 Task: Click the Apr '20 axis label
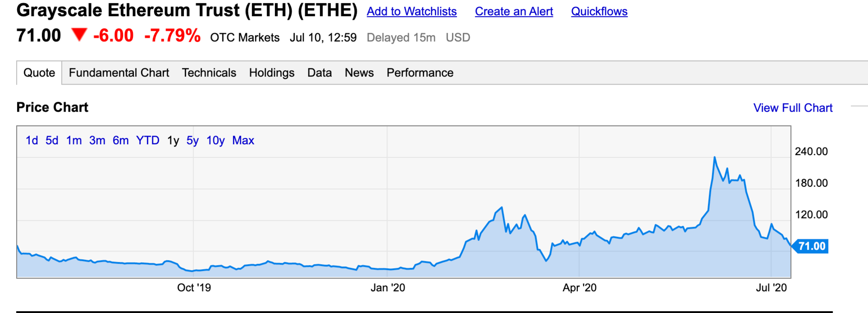click(580, 288)
